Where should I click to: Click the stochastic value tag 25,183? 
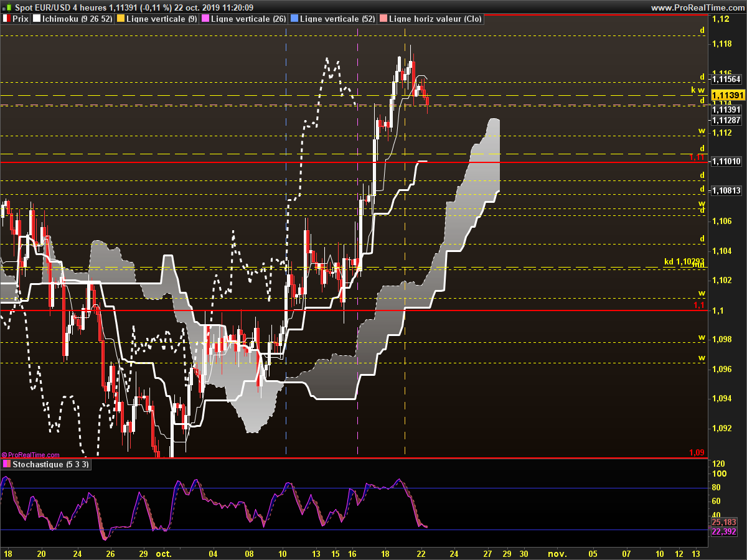point(724,522)
